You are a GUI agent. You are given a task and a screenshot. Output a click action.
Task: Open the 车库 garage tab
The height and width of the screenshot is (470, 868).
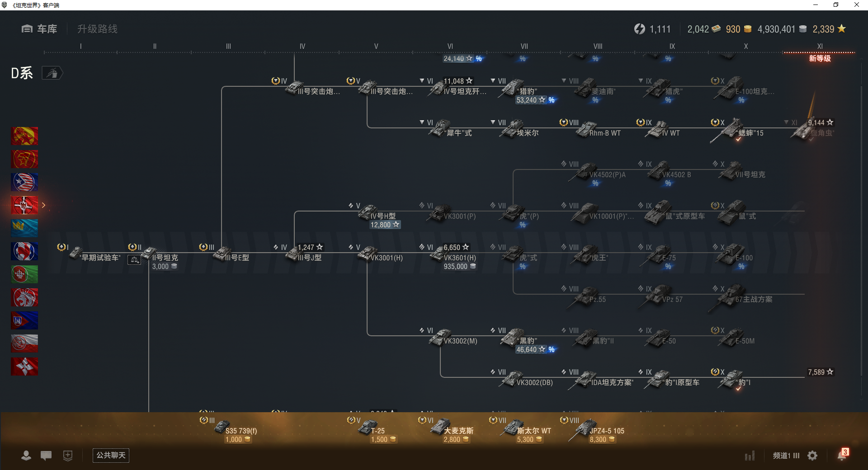pos(39,29)
